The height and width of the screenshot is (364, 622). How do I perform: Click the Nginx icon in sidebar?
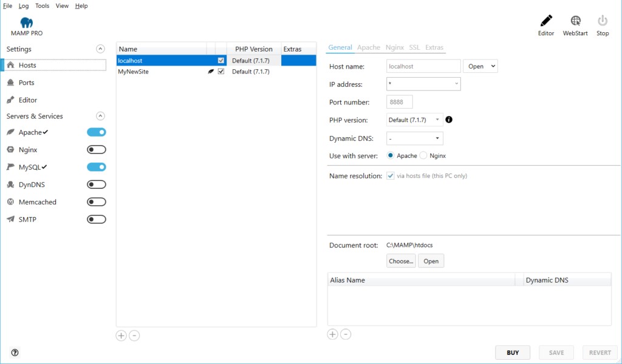coord(11,150)
